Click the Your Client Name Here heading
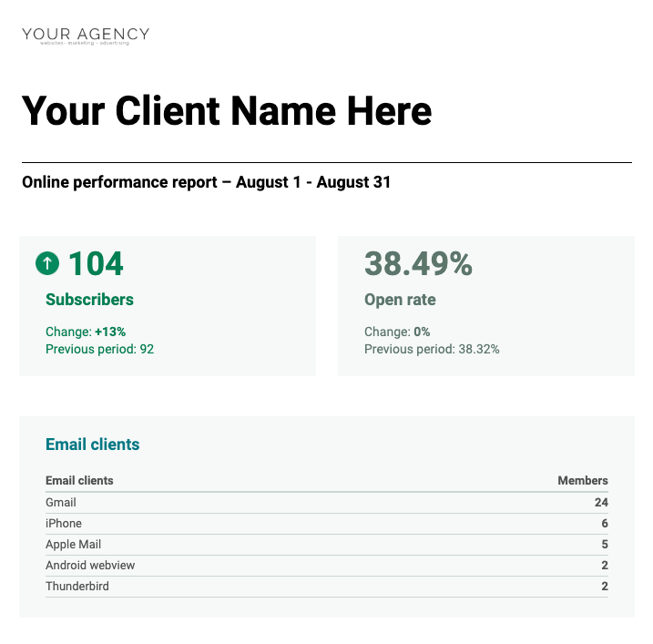 [227, 111]
